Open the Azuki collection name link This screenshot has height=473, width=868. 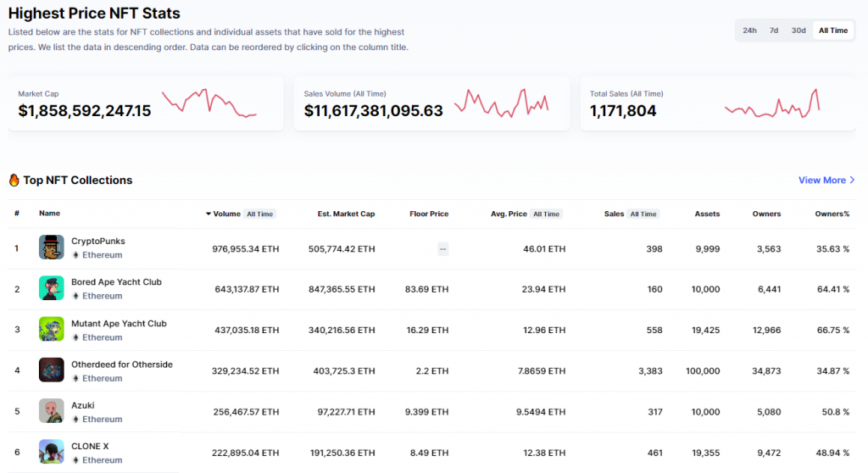click(84, 405)
